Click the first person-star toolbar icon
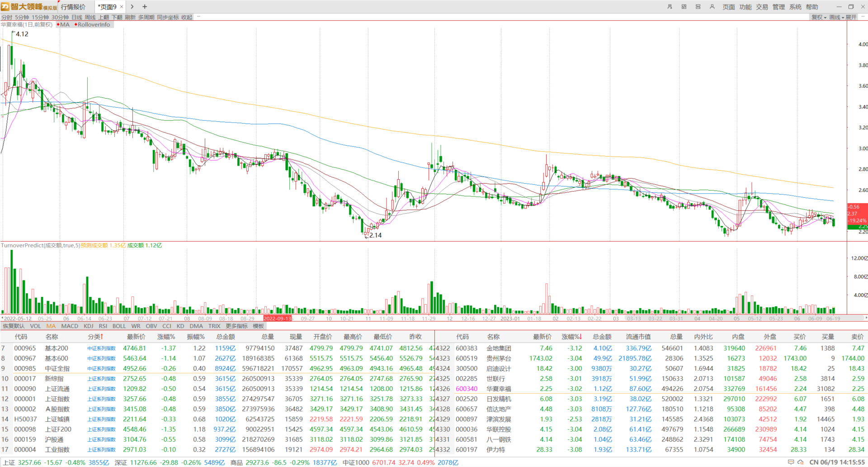The image size is (868, 467). [x=670, y=7]
